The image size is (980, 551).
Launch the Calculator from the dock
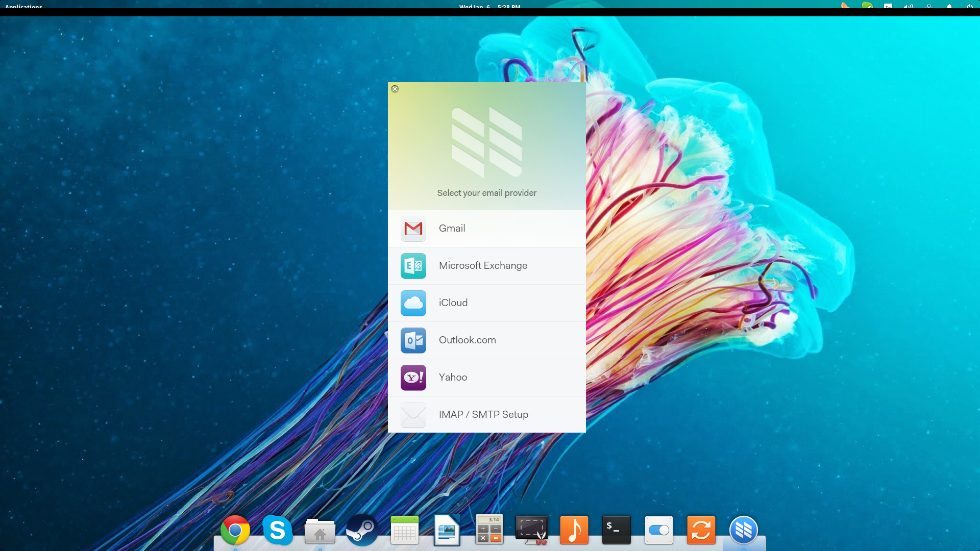click(x=489, y=530)
